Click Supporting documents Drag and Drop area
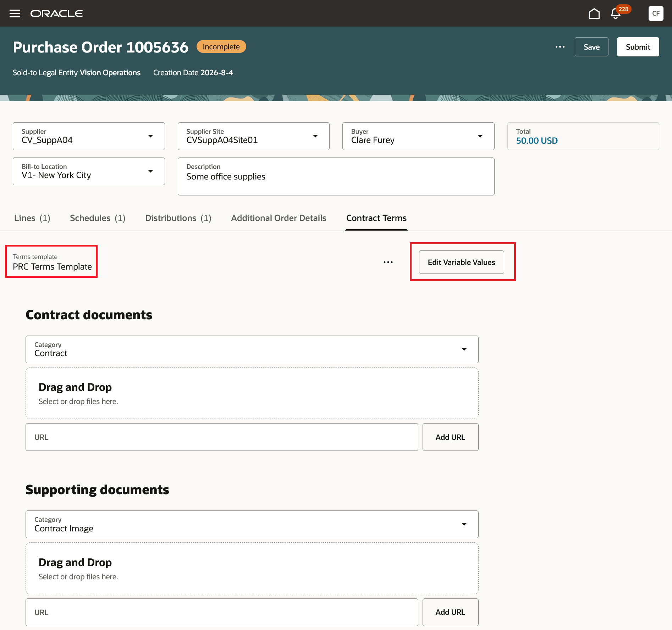This screenshot has width=672, height=630. click(252, 568)
